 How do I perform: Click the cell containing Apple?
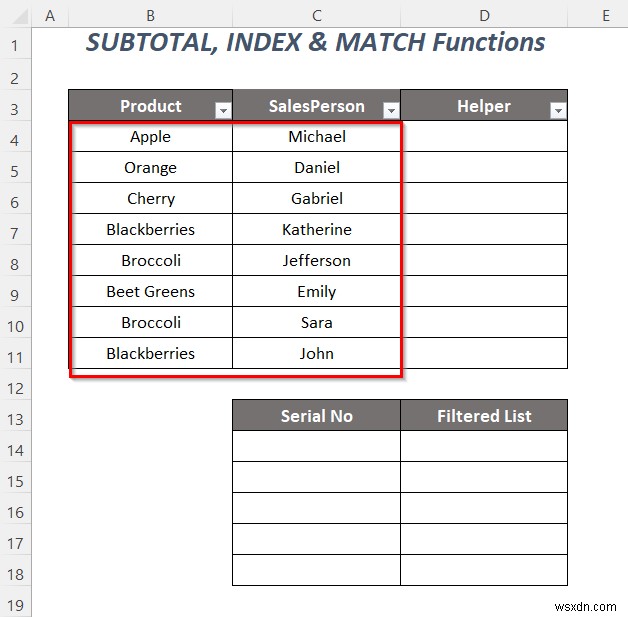tap(150, 137)
